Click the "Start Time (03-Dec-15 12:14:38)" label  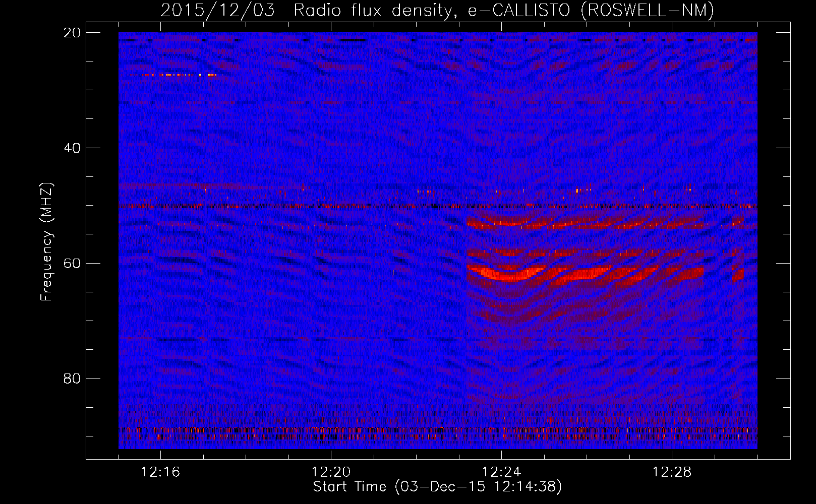pos(437,487)
